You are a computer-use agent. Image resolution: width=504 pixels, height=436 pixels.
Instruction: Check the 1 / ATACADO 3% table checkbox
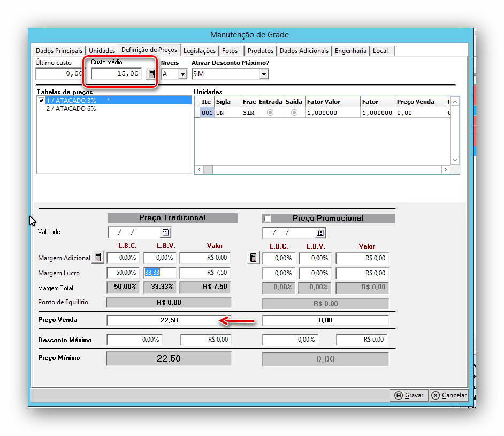tap(41, 100)
